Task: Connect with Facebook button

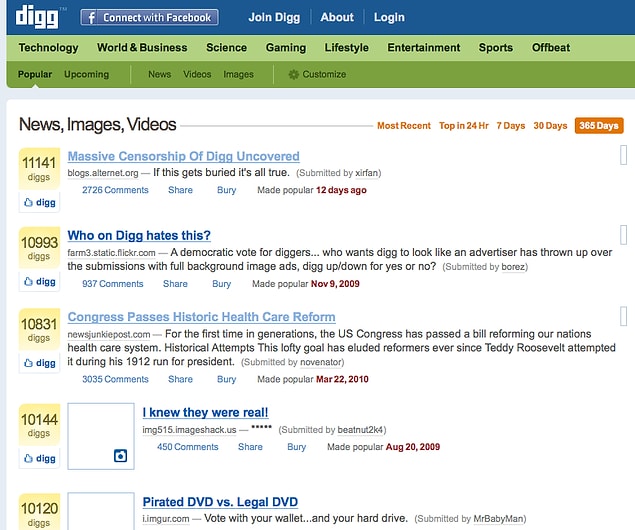Action: point(149,17)
